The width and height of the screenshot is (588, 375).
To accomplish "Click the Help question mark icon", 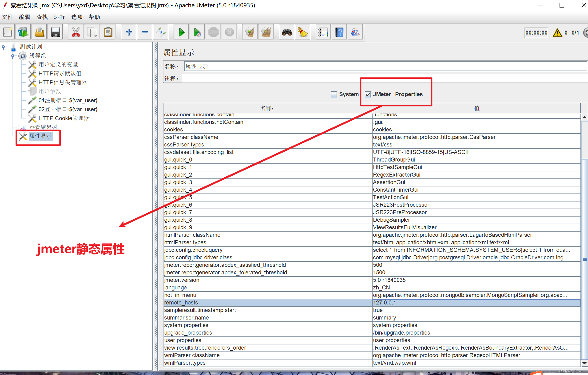I will pos(339,32).
